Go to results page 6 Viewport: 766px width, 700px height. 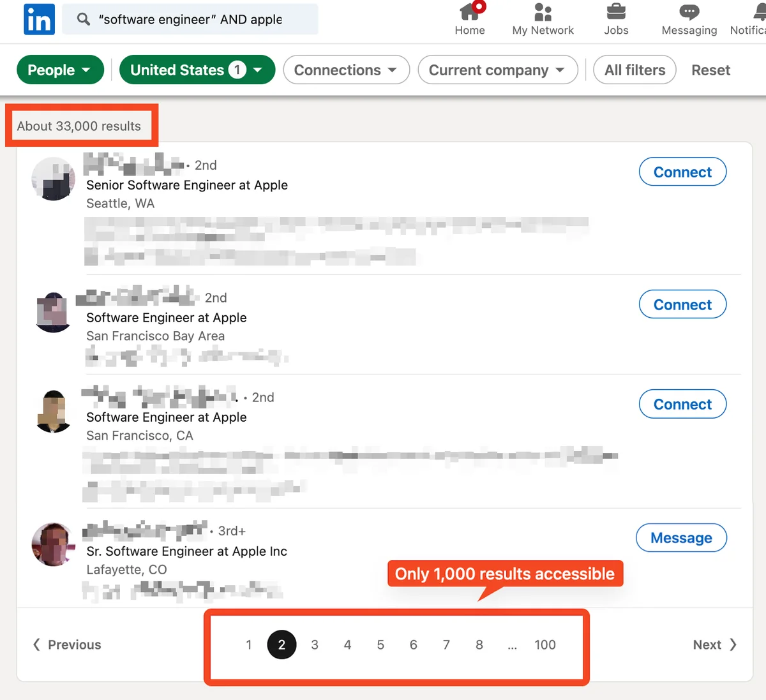(x=413, y=644)
